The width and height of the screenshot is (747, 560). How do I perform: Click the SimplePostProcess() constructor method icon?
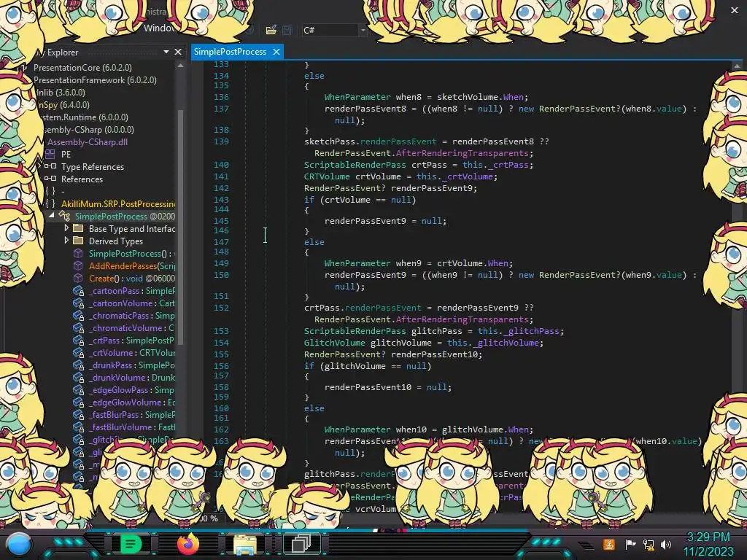tap(78, 253)
